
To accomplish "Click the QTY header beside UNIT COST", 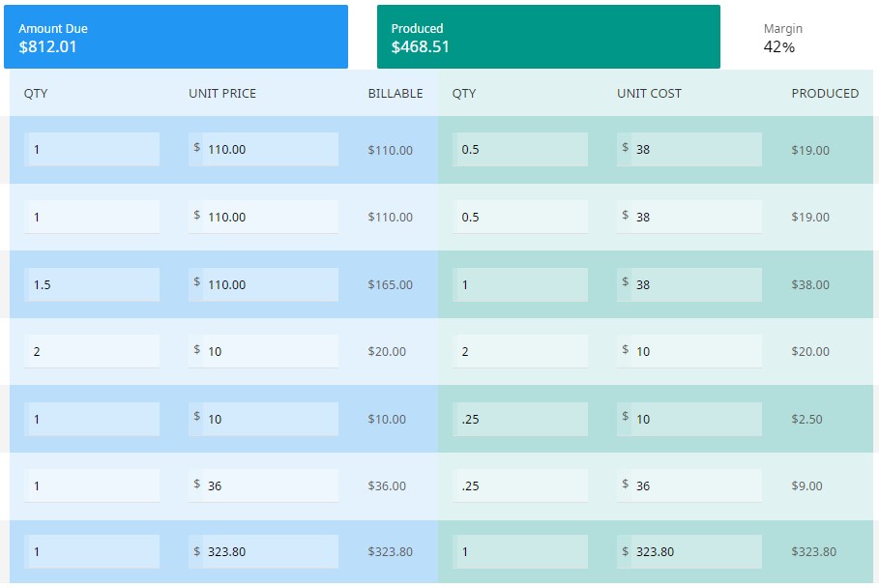I will (x=463, y=94).
